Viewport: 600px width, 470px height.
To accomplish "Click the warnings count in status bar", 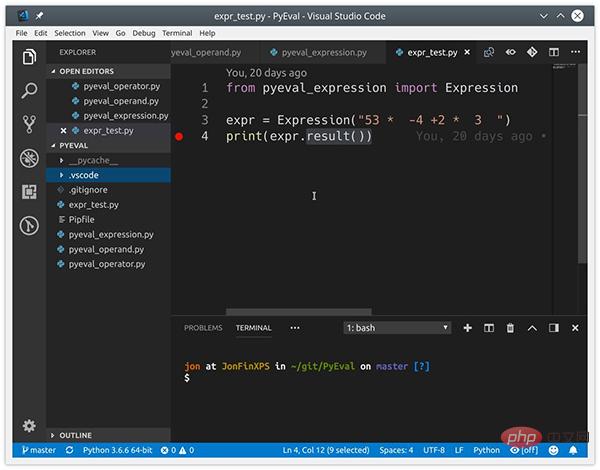I will coord(186,450).
